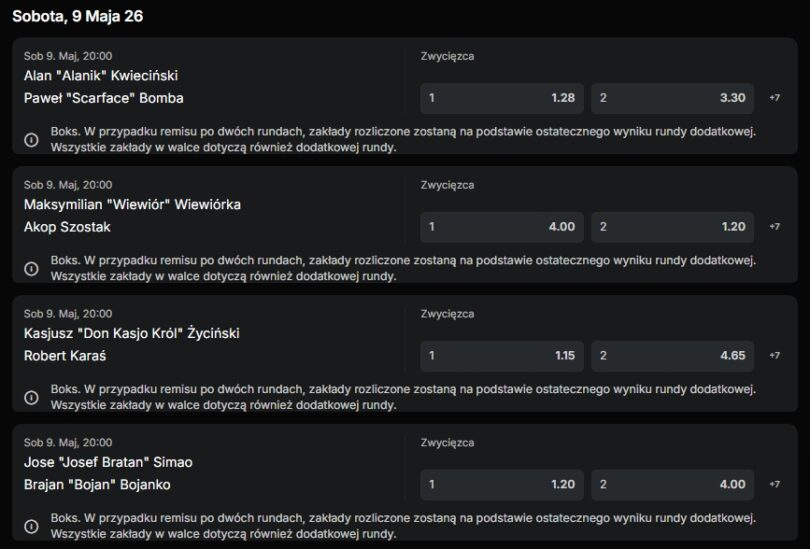Click info icon under Kwieciński vs Bomba fight
Screen dimensions: 810x549
tap(31, 139)
